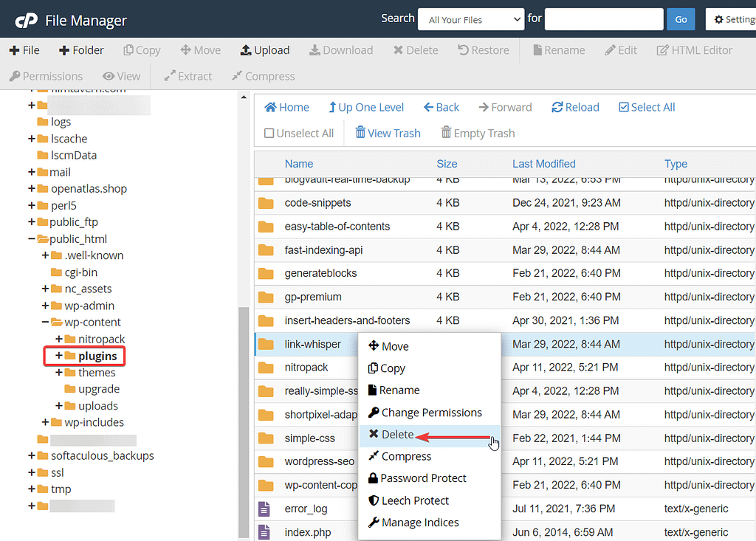Viewport: 756px width, 541px height.
Task: Create a new Folder
Action: 80,49
